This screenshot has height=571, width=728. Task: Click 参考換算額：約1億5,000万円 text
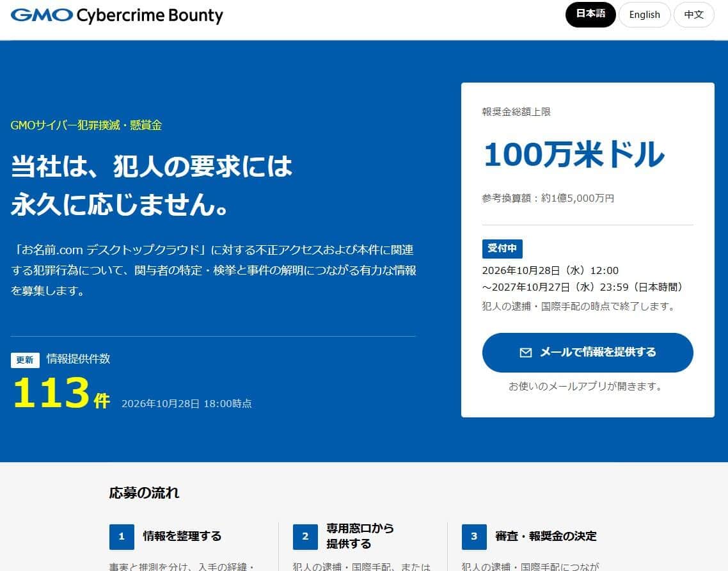click(548, 198)
